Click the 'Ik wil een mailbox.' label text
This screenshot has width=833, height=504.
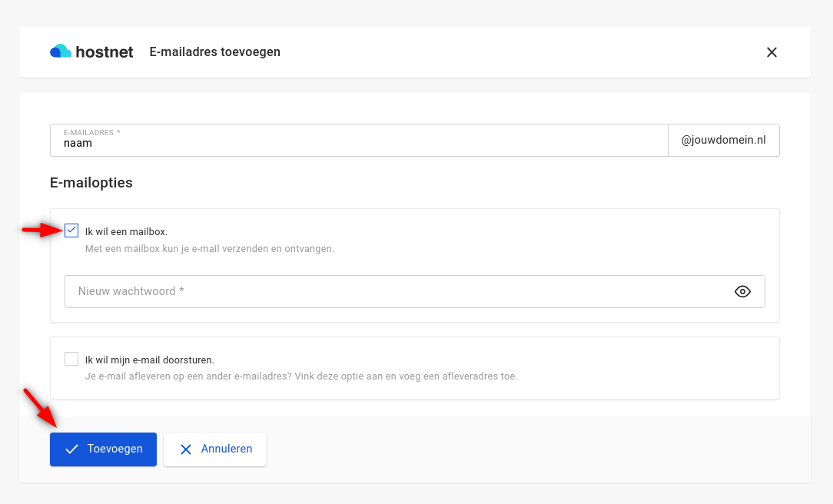point(126,231)
